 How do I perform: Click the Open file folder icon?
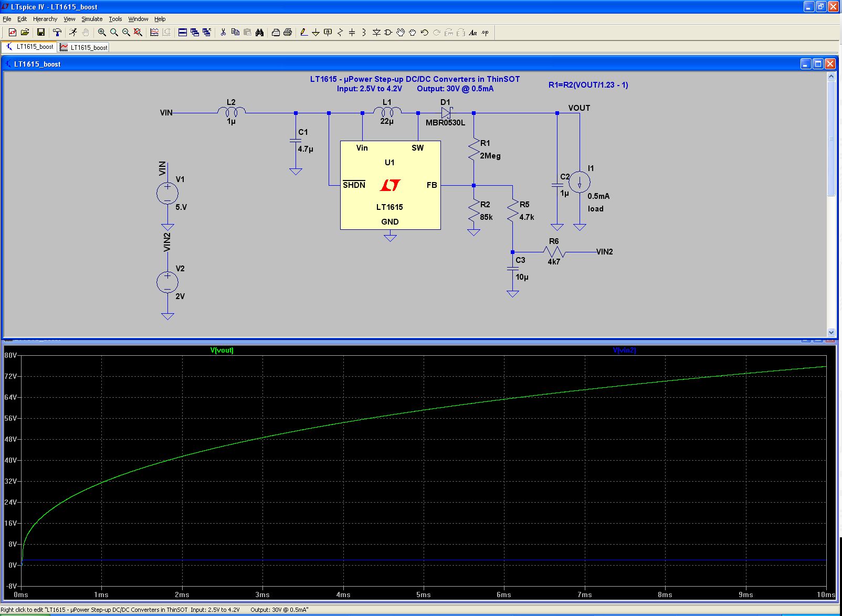tap(25, 33)
